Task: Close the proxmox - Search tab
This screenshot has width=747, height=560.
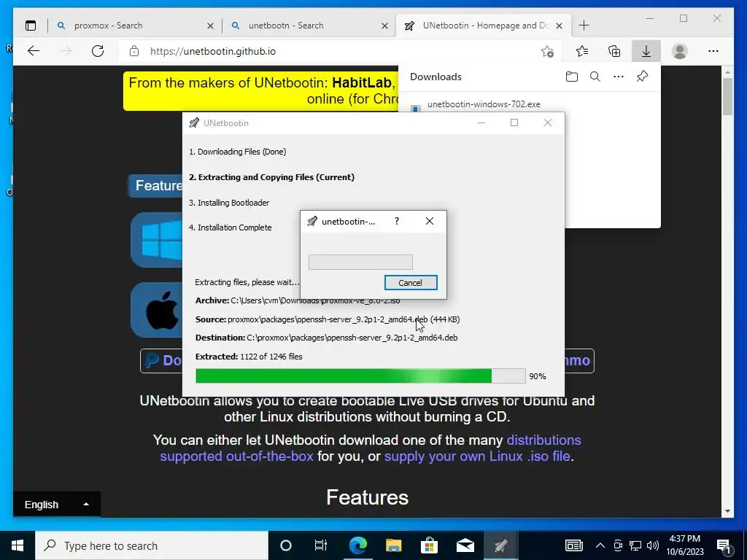Action: (x=210, y=26)
